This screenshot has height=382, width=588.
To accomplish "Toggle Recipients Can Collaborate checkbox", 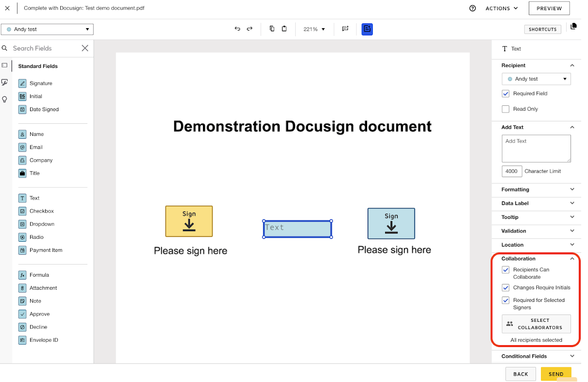I will pyautogui.click(x=505, y=270).
